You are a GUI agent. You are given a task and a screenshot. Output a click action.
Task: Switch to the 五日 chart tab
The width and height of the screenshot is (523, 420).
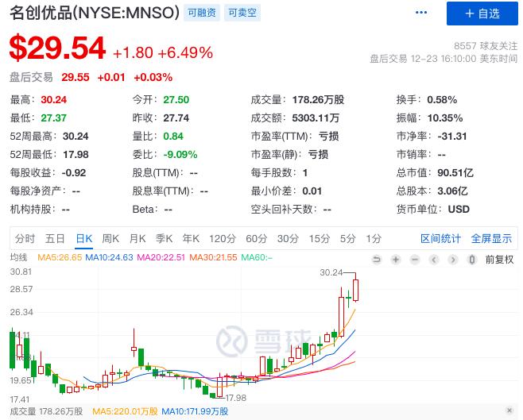55,238
